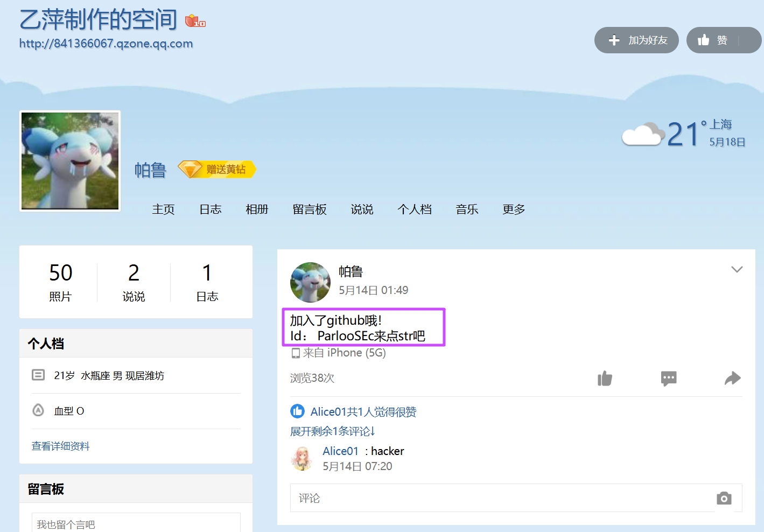Open the 留言板 navigation tab
The height and width of the screenshot is (532, 764).
pyautogui.click(x=310, y=209)
